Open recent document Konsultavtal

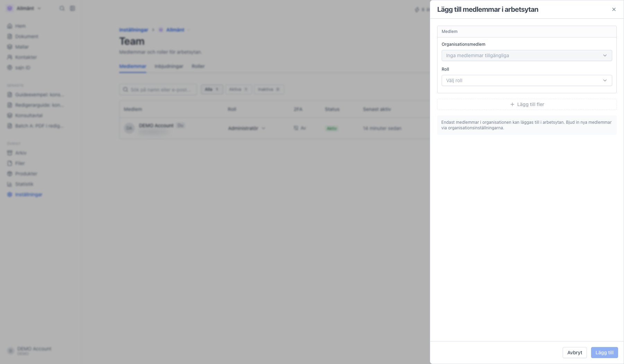(x=25, y=115)
